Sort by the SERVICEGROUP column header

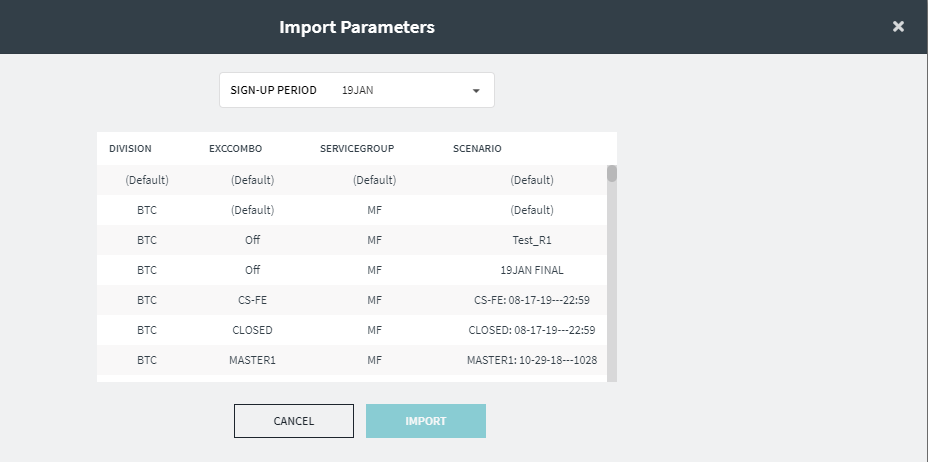point(357,148)
